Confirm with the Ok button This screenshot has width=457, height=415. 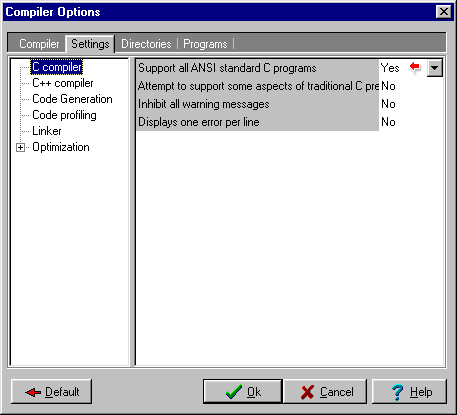243,392
